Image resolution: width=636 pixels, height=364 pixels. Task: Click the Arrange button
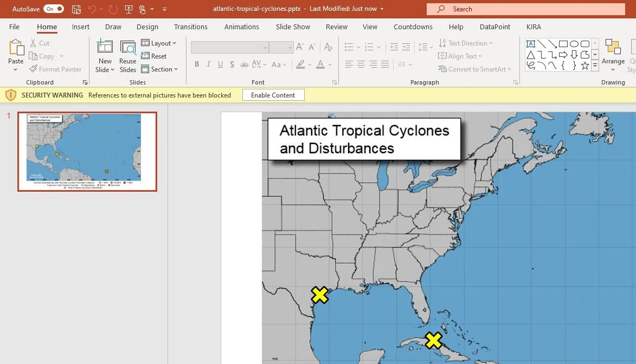(613, 55)
